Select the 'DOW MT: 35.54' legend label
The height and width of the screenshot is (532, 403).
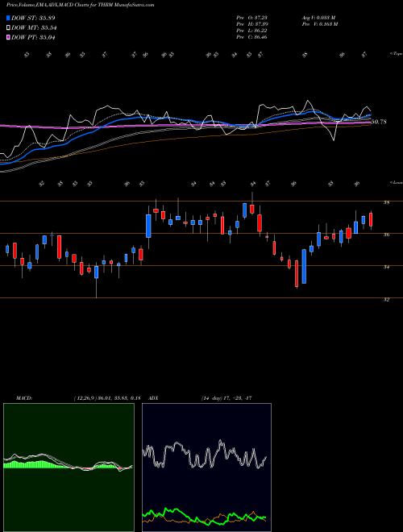point(34,28)
